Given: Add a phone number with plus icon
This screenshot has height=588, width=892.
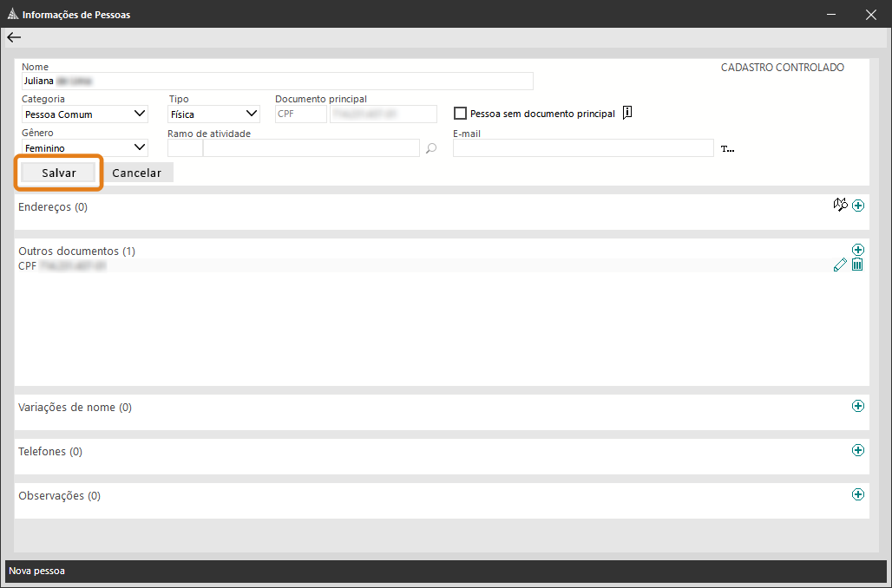Looking at the screenshot, I should tap(858, 450).
